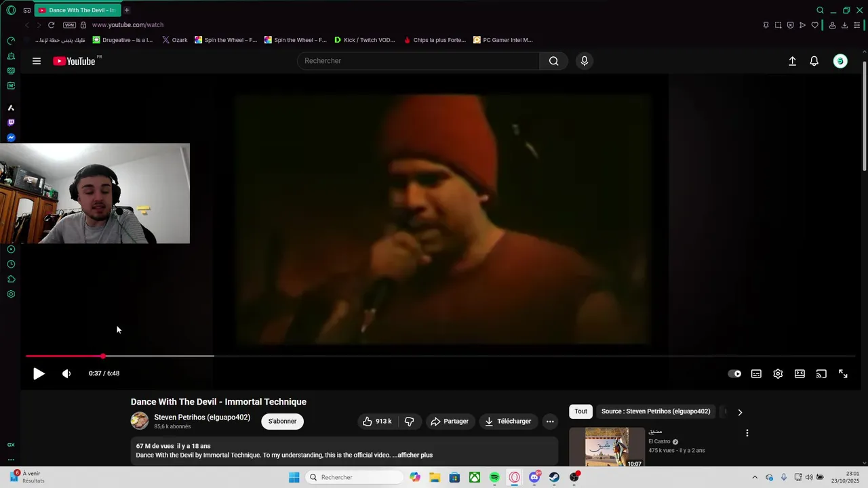Screen dimensions: 868x488
Task: Play the video
Action: tap(39, 373)
